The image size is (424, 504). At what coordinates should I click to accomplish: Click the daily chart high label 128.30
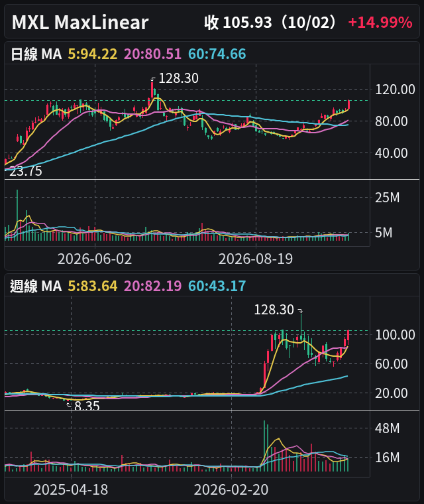click(179, 78)
